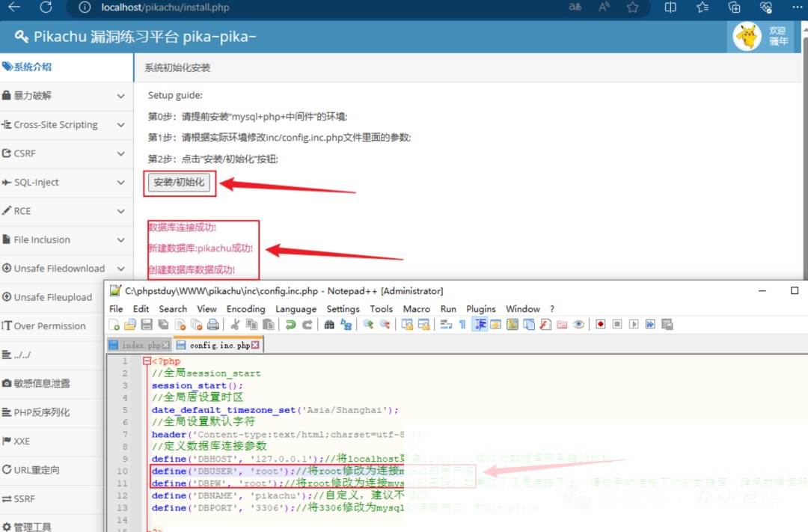The width and height of the screenshot is (808, 532).
Task: Open the Settings menu in Notepad++
Action: [x=343, y=309]
